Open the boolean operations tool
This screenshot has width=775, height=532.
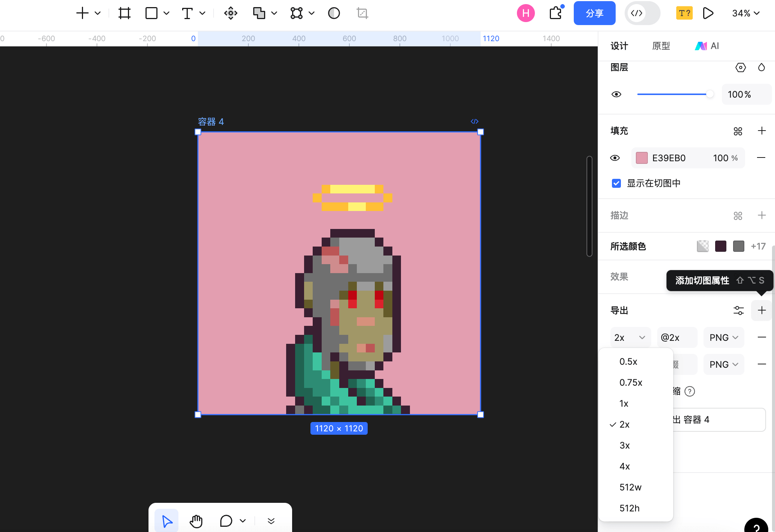coord(260,13)
